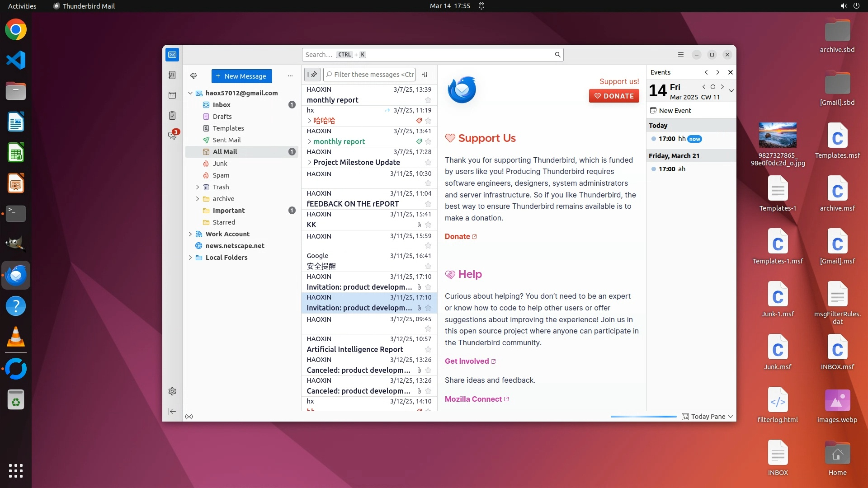Open the Chat space icon with badge
The image size is (868, 488).
pos(172,135)
